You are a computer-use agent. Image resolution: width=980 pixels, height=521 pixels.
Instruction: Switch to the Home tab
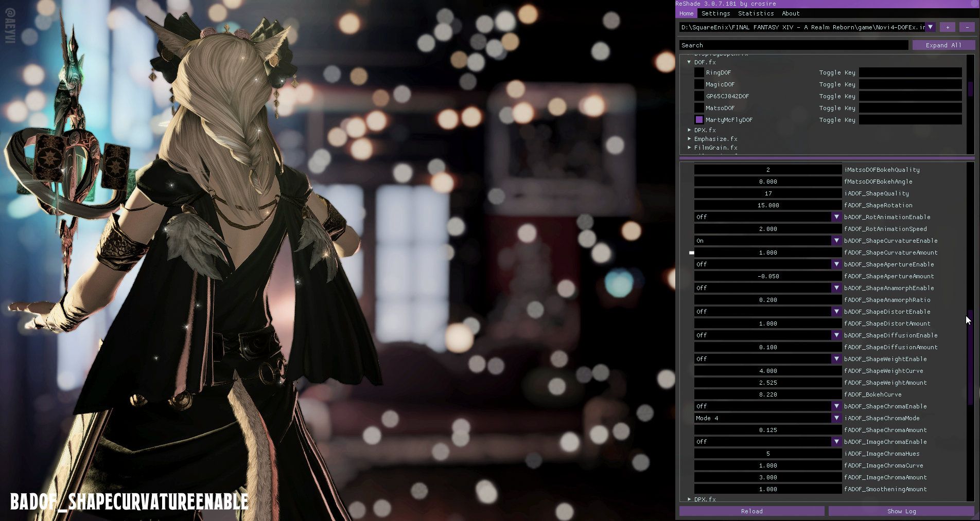tap(686, 13)
